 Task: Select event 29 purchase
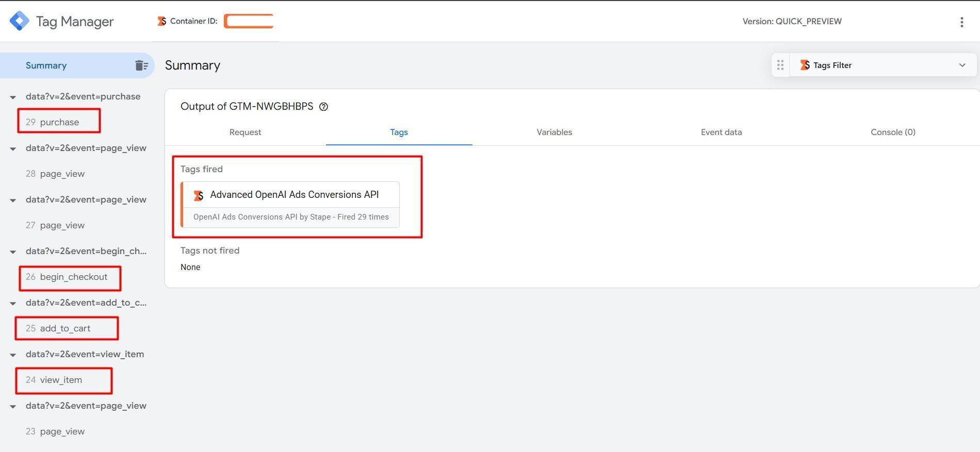(52, 122)
